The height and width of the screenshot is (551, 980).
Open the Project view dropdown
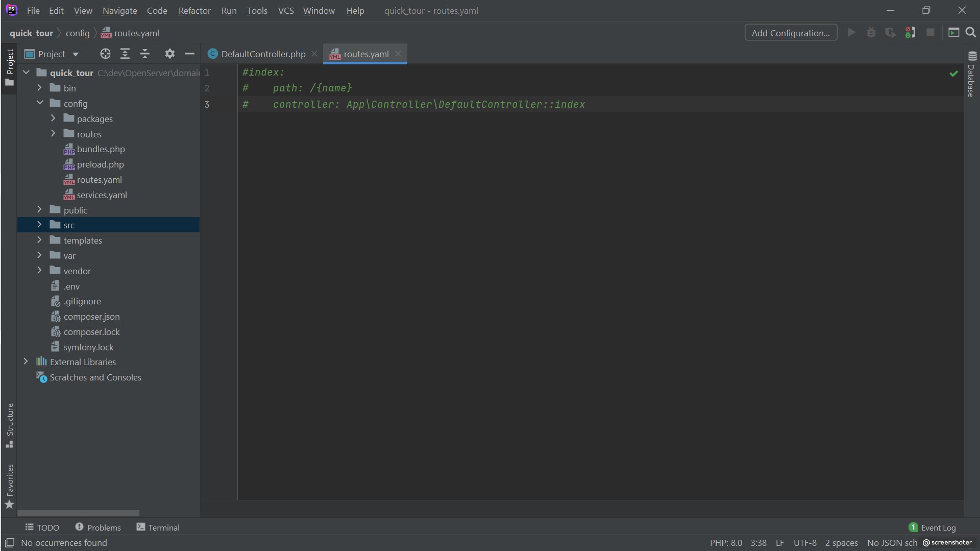[x=59, y=54]
